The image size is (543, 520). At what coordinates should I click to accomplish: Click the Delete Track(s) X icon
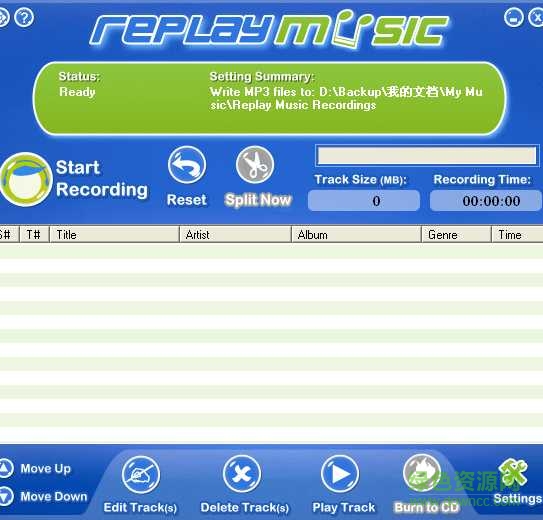[x=242, y=474]
